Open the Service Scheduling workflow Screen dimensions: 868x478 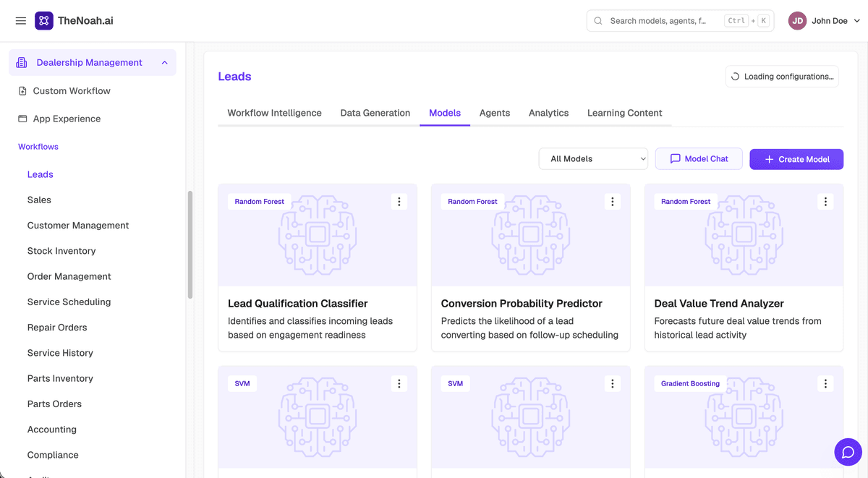[x=69, y=302]
